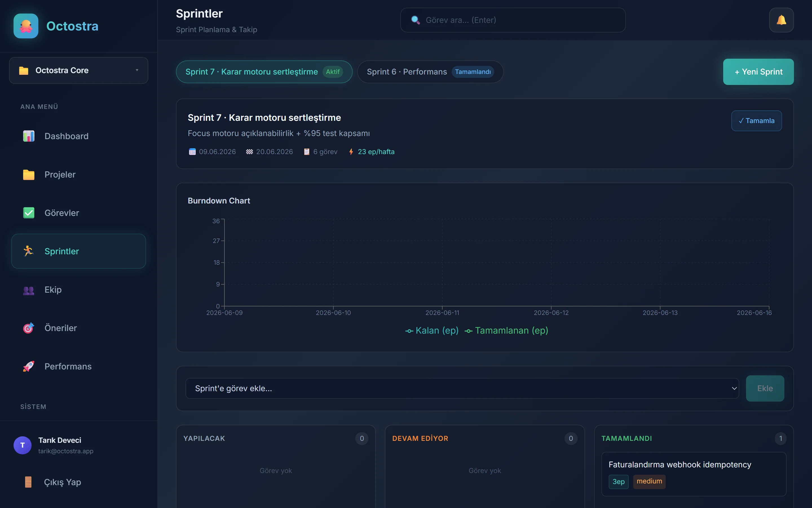Click the lightning icon beside 23 ep/hafta
Screen dimensions: 812x508
click(351, 152)
